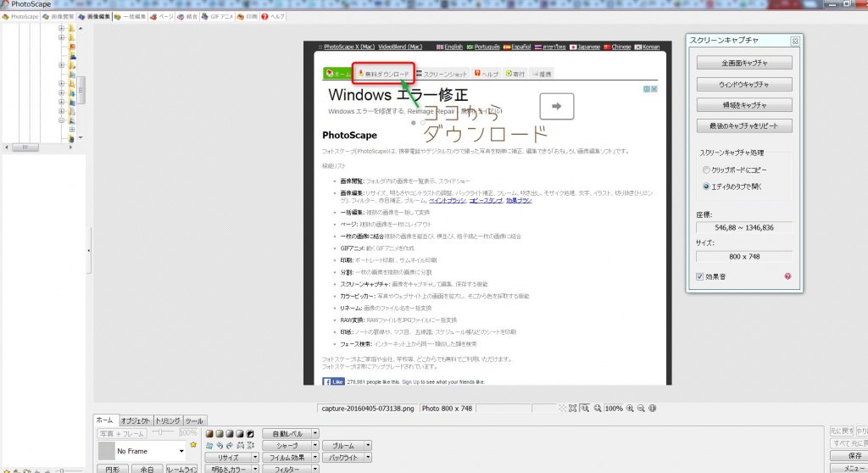Viewport: 868px width, 473px height.
Task: Click the red help icon in capture panel
Action: (x=787, y=276)
